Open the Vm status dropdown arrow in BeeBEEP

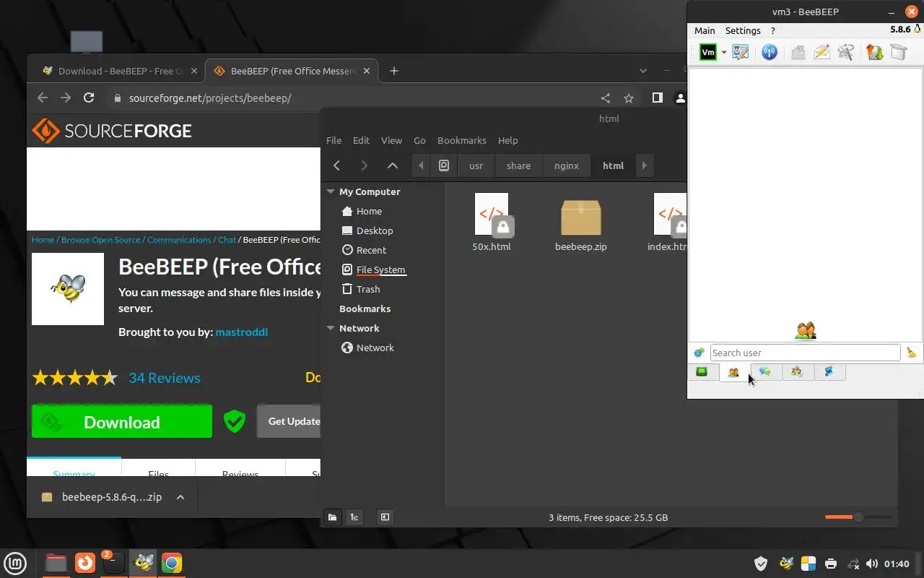pyautogui.click(x=723, y=53)
